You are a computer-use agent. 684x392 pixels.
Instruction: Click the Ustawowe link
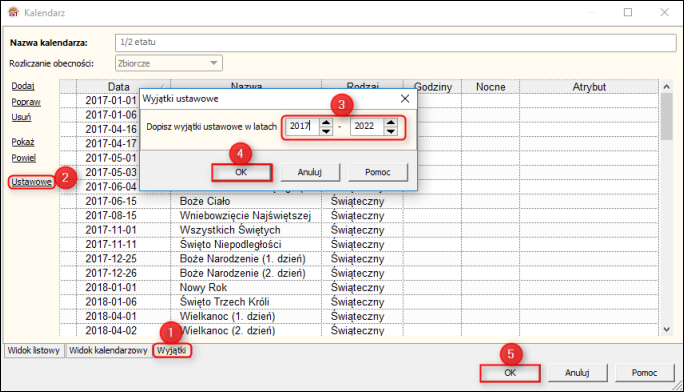pos(31,182)
